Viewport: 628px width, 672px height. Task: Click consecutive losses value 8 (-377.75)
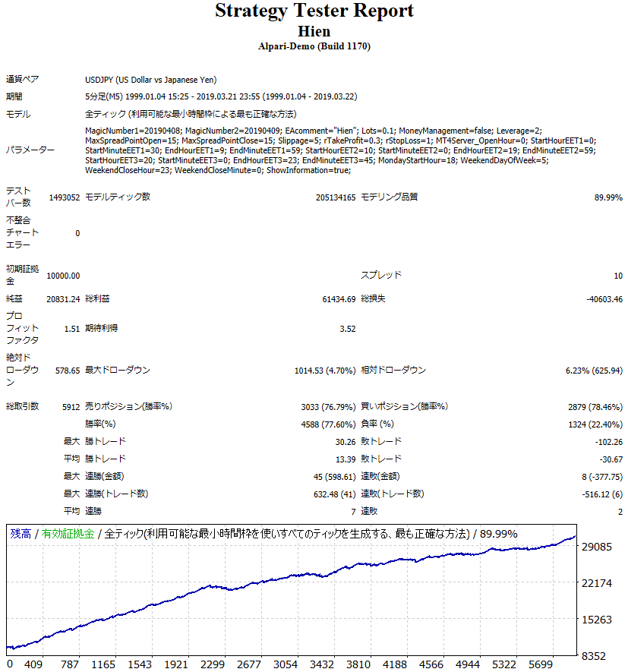pyautogui.click(x=602, y=477)
